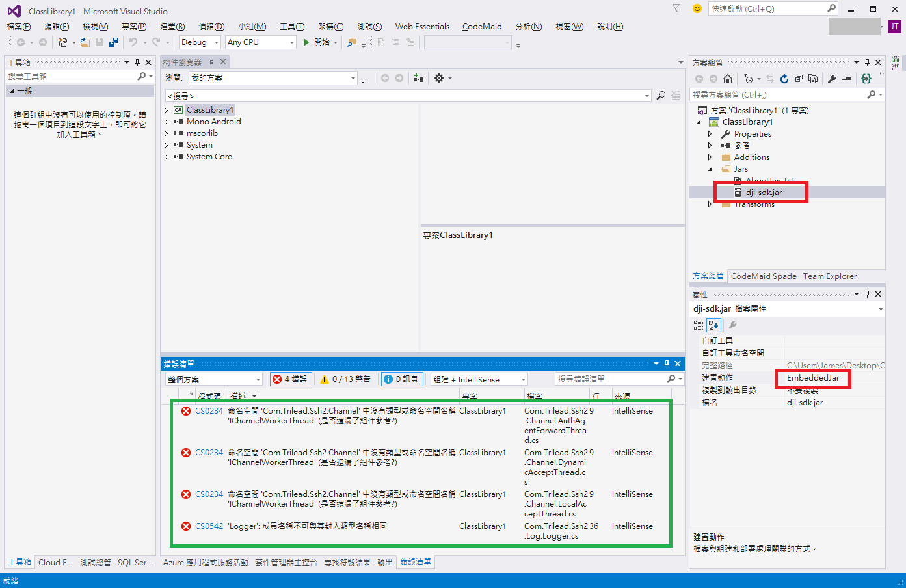This screenshot has height=588, width=906.
Task: Open the CS0542 error code link
Action: 209,526
